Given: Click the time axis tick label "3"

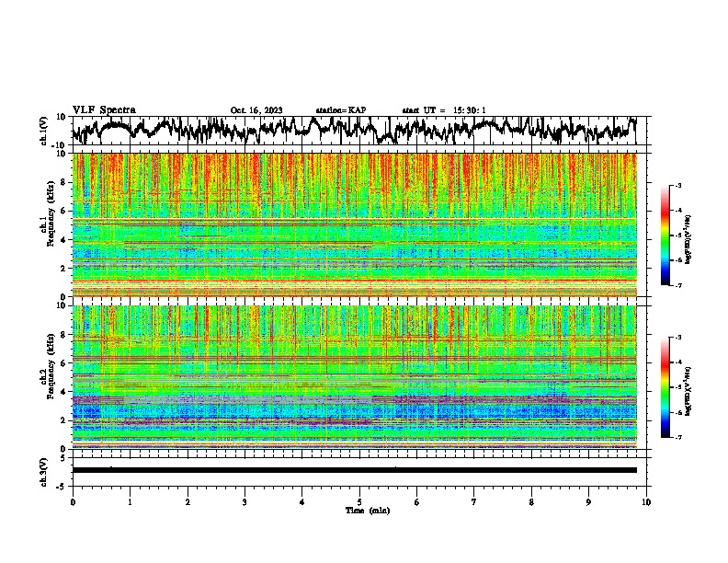Looking at the screenshot, I should [x=245, y=502].
